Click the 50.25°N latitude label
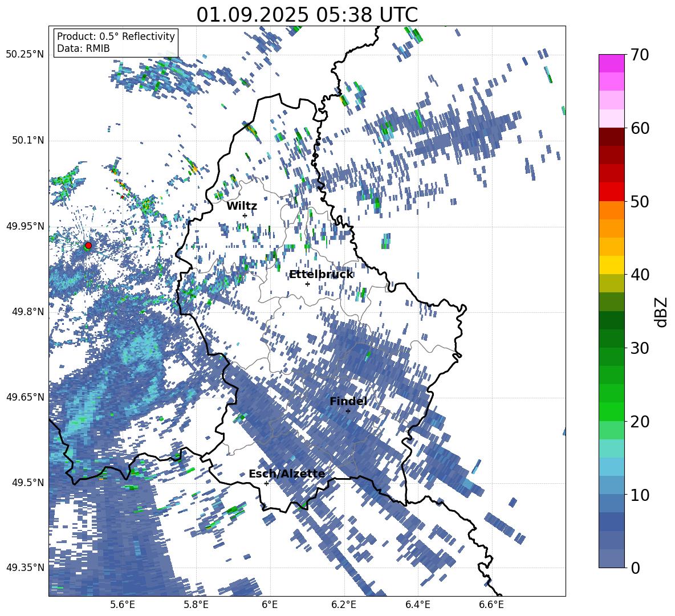Image resolution: width=675 pixels, height=616 pixels. point(25,55)
